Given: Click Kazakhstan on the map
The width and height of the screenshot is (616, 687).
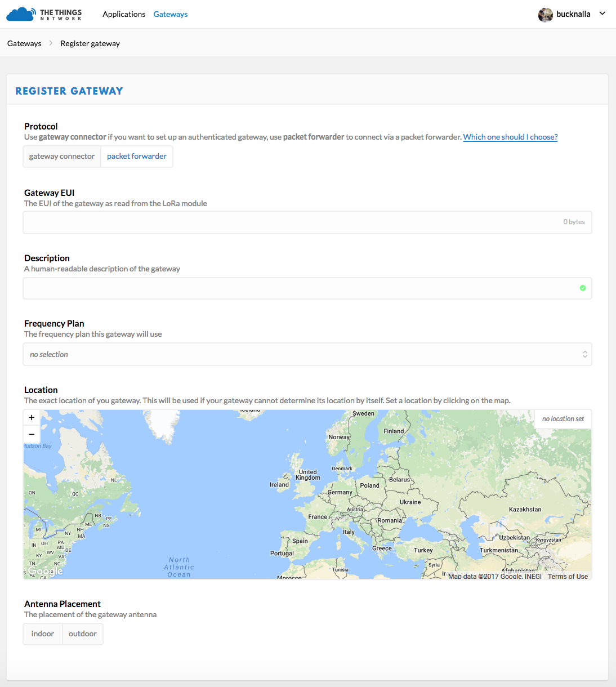Looking at the screenshot, I should [525, 509].
